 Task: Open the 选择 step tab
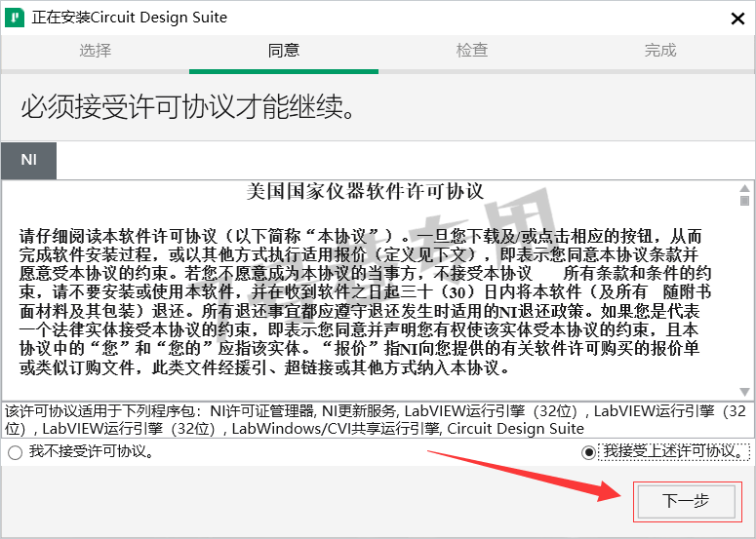click(95, 51)
